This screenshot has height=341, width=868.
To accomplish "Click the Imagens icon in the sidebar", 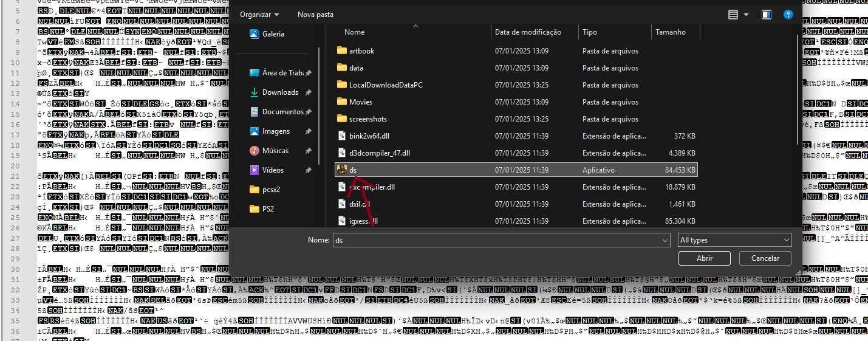I will coord(255,131).
